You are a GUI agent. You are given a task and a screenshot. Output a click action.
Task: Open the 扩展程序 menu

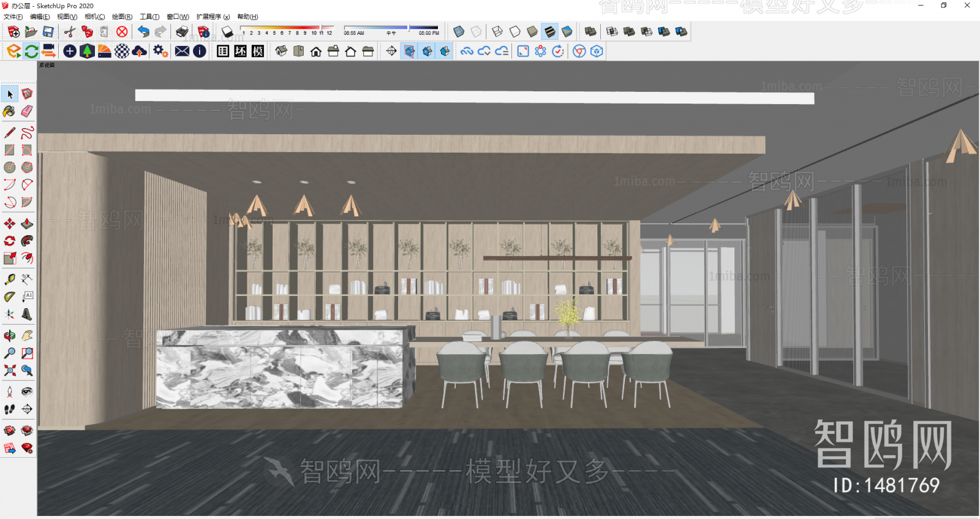(x=213, y=17)
